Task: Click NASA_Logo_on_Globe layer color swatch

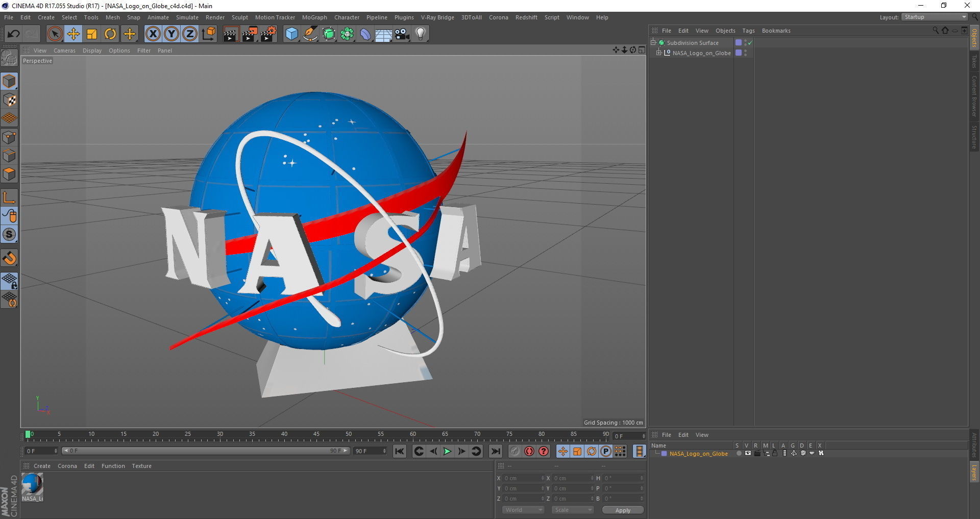Action: (738, 53)
